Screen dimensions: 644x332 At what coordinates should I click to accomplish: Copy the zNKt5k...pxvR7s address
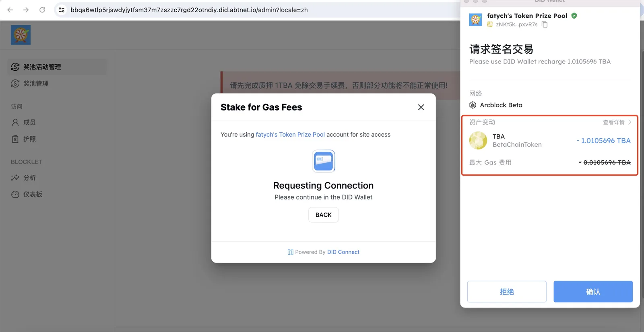click(x=545, y=25)
